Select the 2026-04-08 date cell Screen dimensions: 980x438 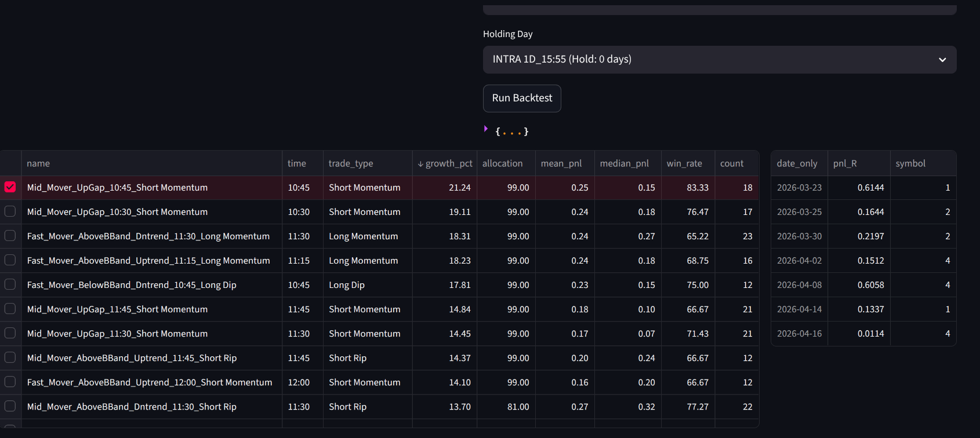point(799,285)
